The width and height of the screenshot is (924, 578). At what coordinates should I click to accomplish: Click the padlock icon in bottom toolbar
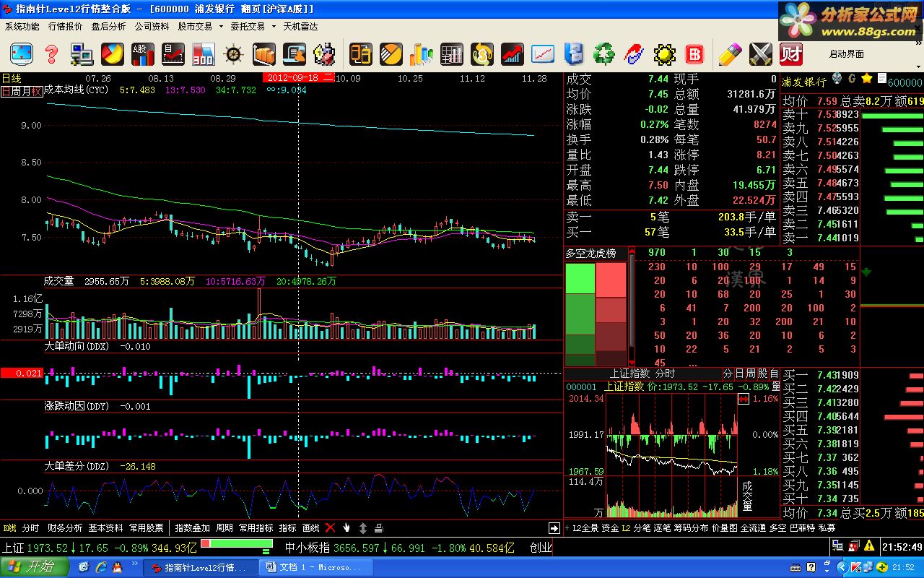pos(378,528)
